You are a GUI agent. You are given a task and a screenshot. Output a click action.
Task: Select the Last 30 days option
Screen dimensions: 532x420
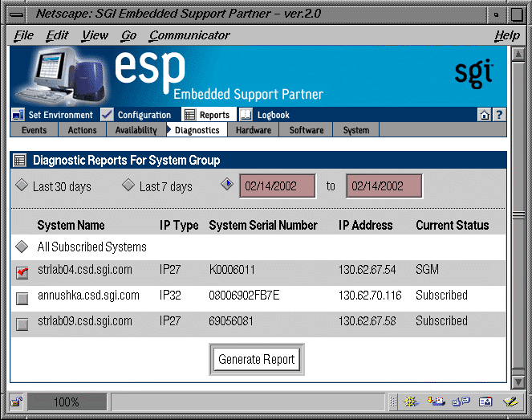(22, 186)
